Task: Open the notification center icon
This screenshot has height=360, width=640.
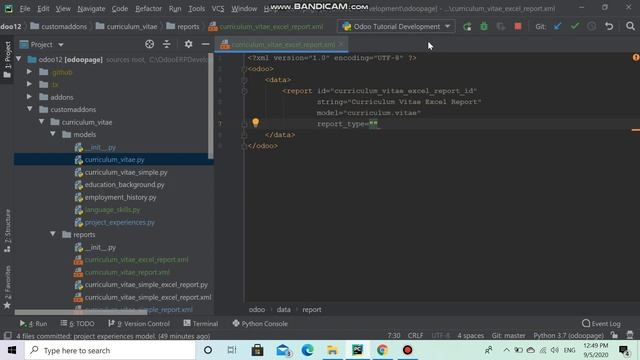Action: [x=624, y=350]
